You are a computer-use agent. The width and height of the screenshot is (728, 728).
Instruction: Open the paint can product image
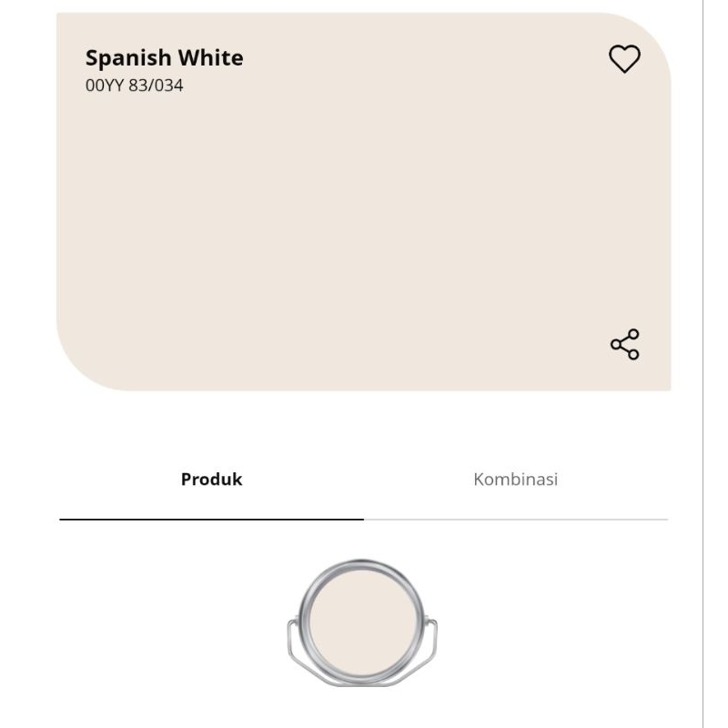click(362, 622)
